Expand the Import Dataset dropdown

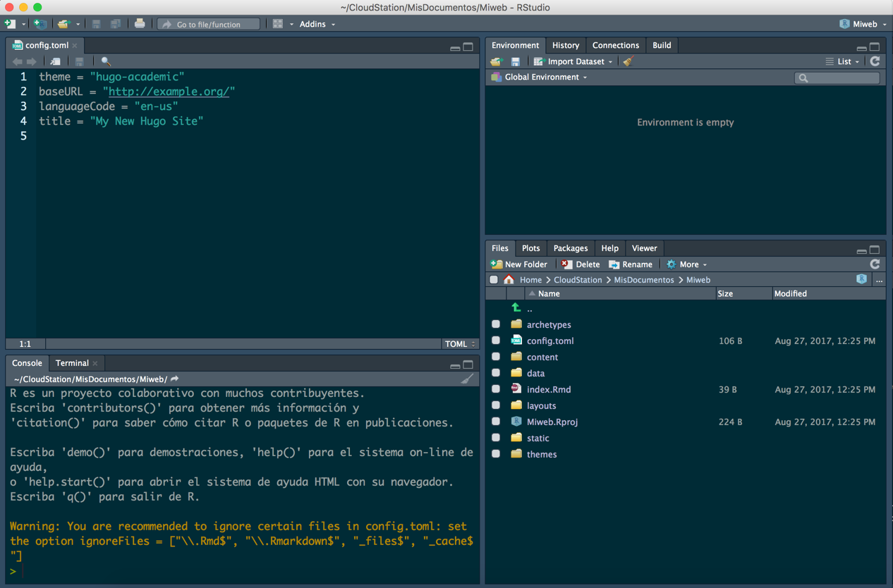(573, 61)
